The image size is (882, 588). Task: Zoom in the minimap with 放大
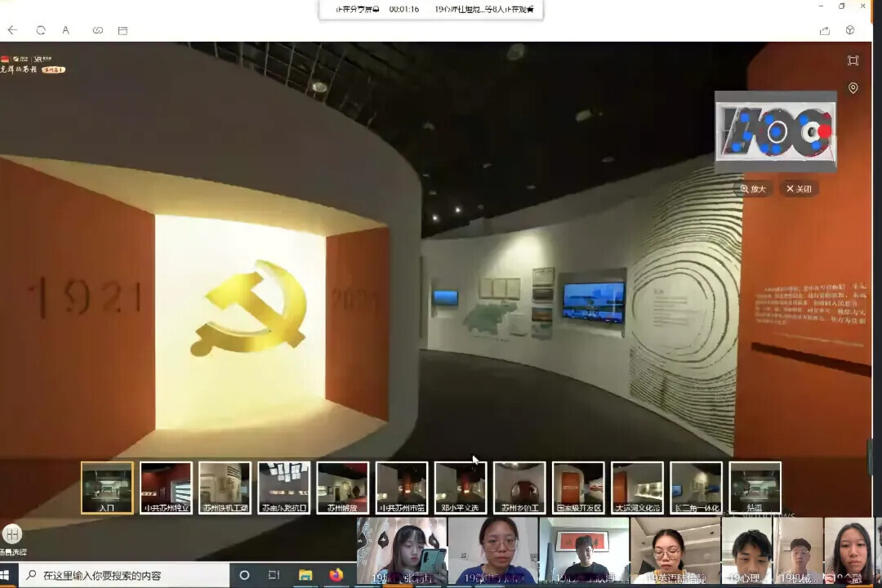coord(753,189)
